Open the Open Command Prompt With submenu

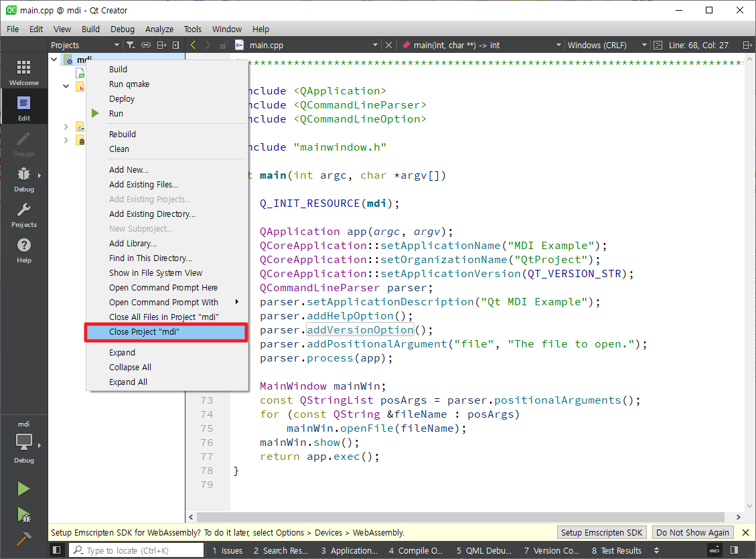coord(167,302)
